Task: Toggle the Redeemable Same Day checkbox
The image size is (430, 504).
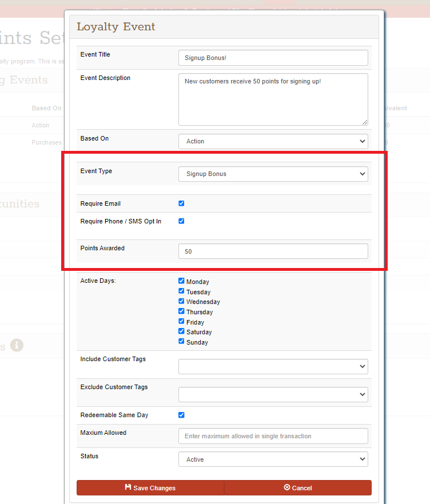Action: 181,415
